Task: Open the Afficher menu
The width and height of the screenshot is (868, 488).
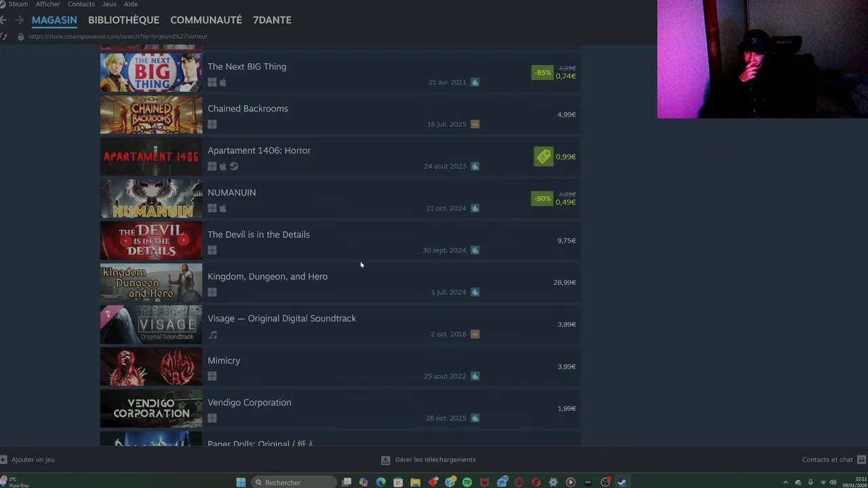Action: coord(47,4)
